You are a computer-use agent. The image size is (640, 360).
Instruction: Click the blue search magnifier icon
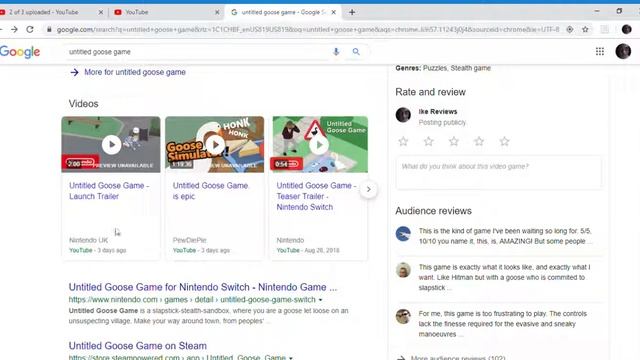pyautogui.click(x=356, y=52)
